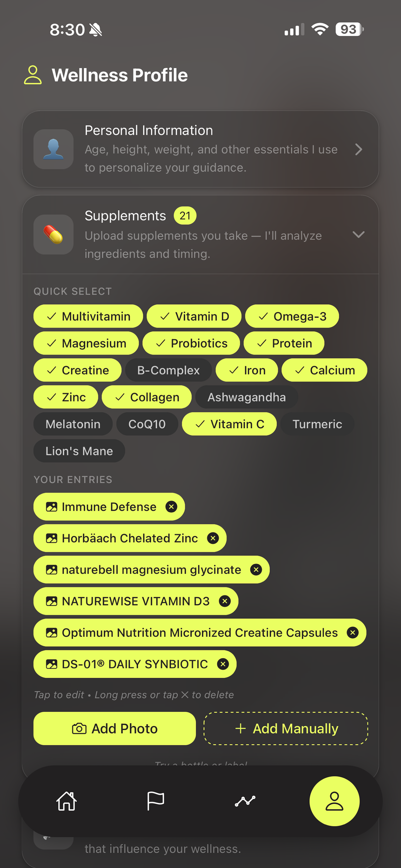Open the Home tab icon
This screenshot has width=401, height=868.
[67, 801]
